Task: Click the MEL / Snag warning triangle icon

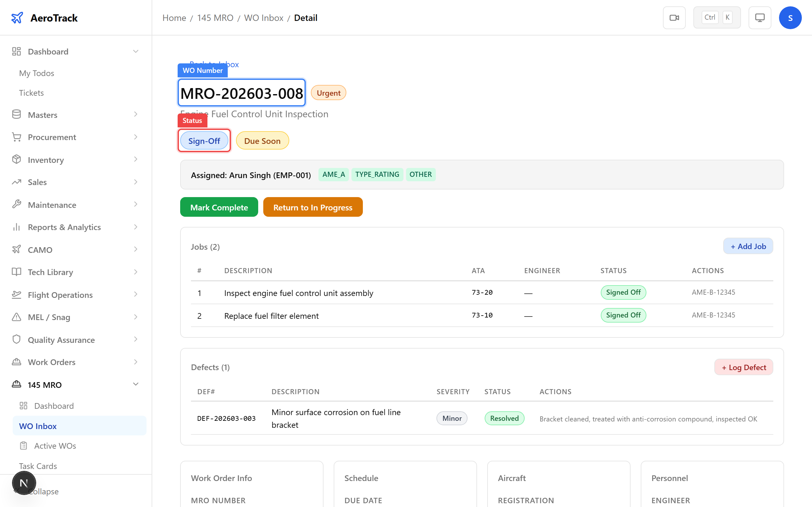Action: [16, 317]
